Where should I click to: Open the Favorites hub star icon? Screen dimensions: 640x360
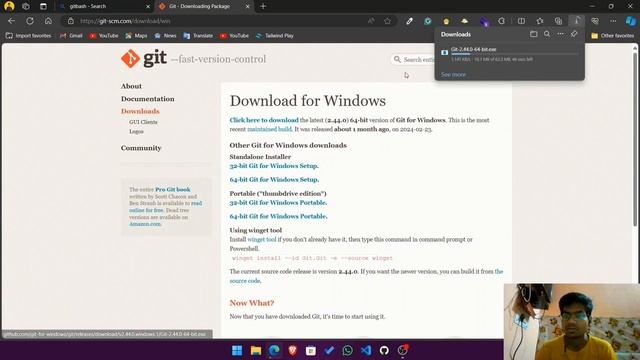coord(540,21)
